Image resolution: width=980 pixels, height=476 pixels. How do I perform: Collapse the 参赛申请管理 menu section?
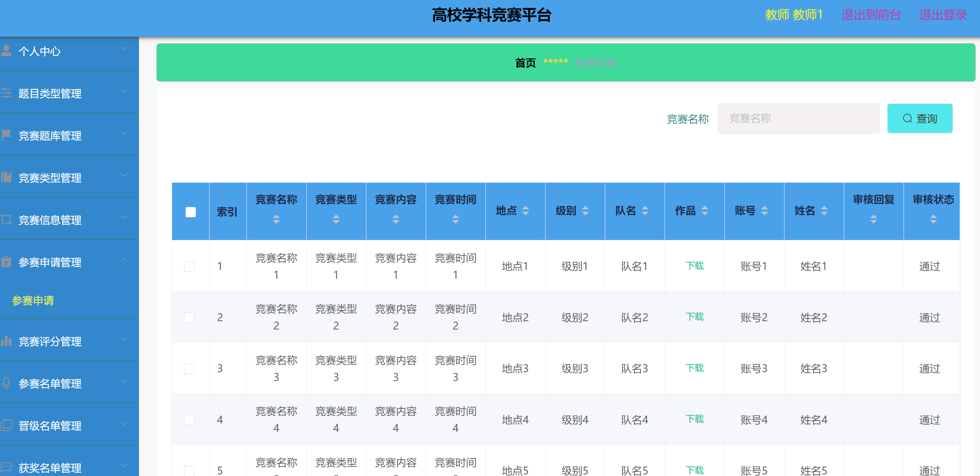coord(124,260)
